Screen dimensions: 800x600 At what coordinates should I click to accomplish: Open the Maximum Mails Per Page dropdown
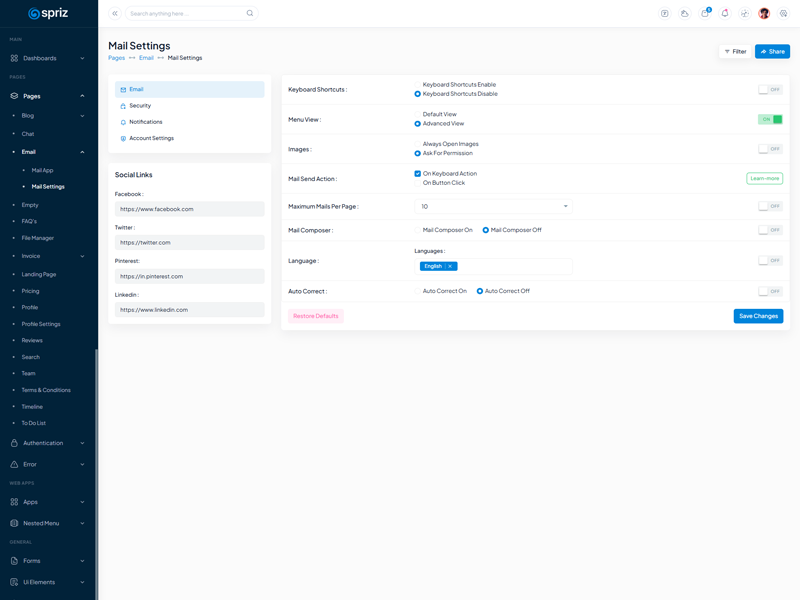(493, 206)
